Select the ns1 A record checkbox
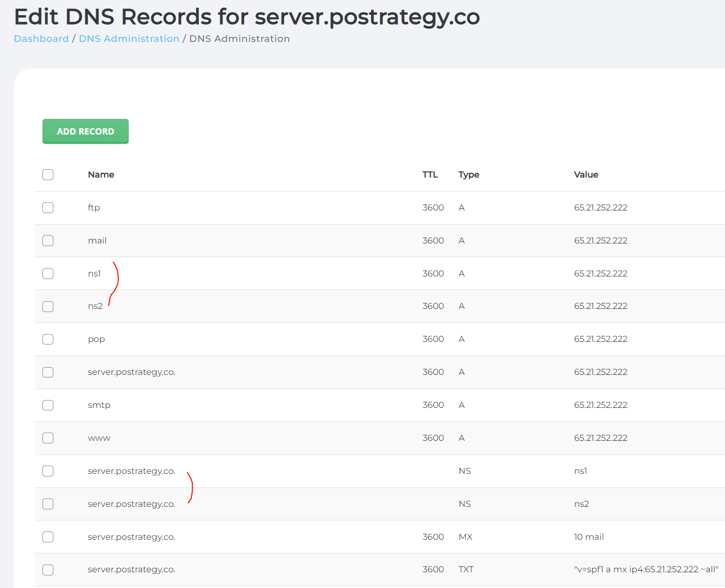 (48, 273)
